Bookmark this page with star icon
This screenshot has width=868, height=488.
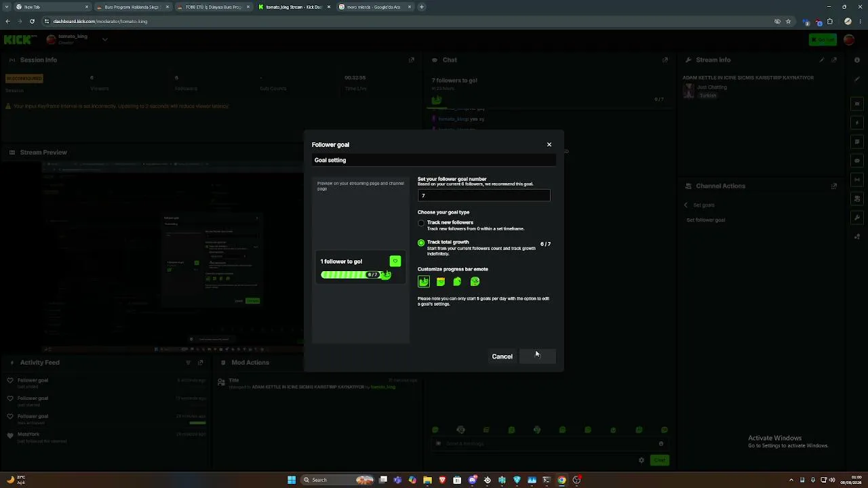tap(788, 21)
